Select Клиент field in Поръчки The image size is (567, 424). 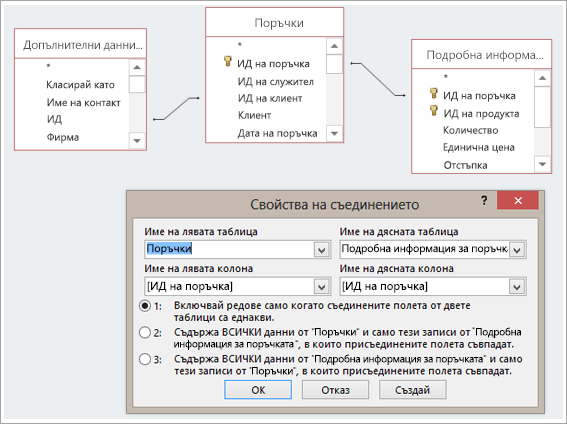[254, 115]
